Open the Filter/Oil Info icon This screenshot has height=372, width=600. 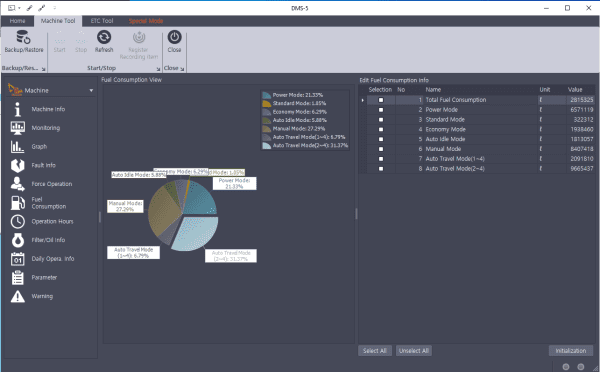(18, 240)
